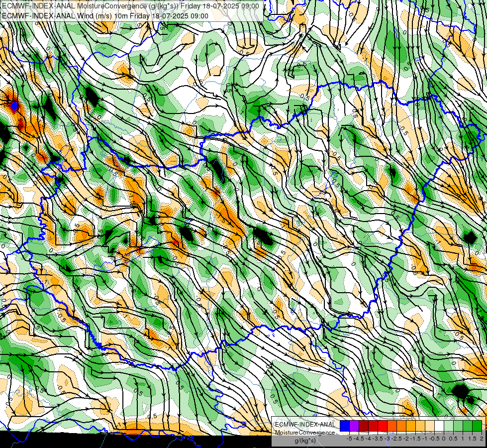Click the legend unit g/(kg*s)
The image size is (487, 448).
pos(305,441)
